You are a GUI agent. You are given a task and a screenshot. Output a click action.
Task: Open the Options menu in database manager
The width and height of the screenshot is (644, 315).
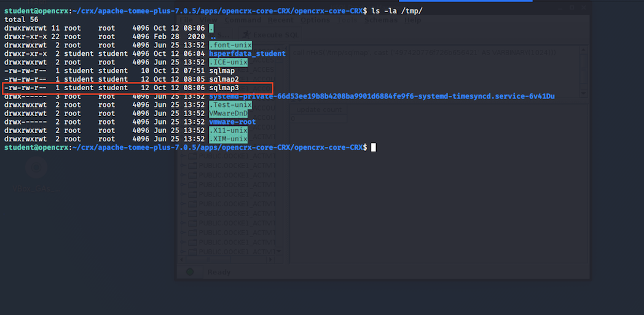click(315, 20)
